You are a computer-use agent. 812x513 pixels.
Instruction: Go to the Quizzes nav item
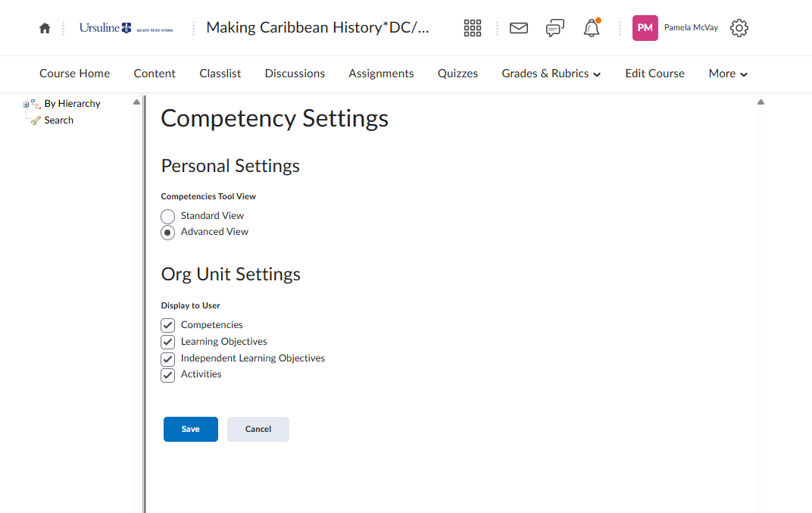click(458, 74)
